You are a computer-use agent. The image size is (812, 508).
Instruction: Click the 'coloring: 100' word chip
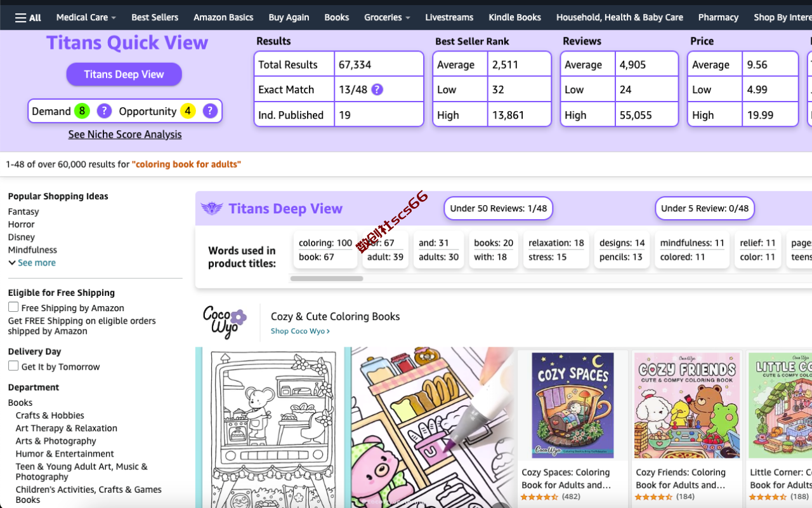pyautogui.click(x=325, y=243)
